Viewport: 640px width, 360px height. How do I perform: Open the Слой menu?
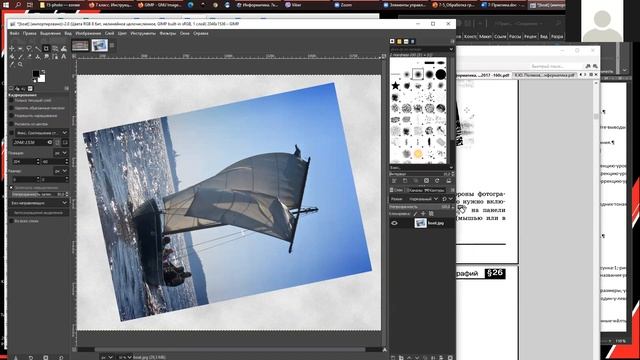coord(109,33)
